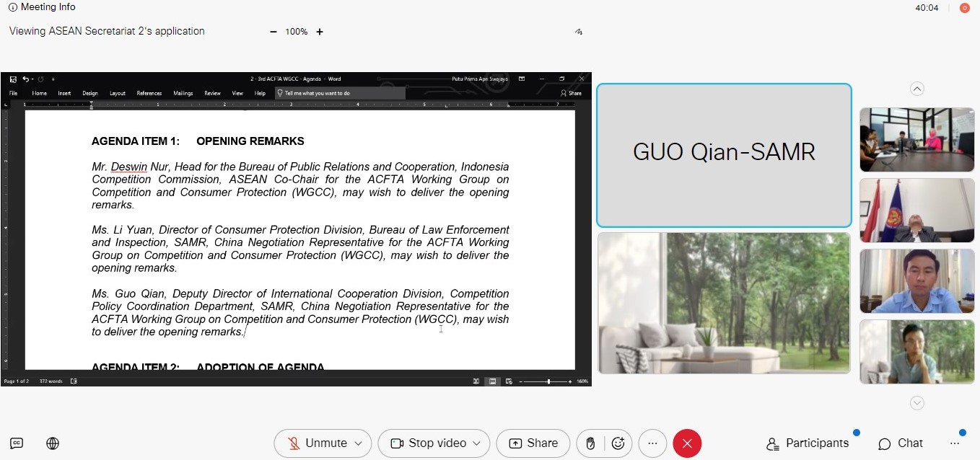Open closed captions icon

click(x=17, y=443)
